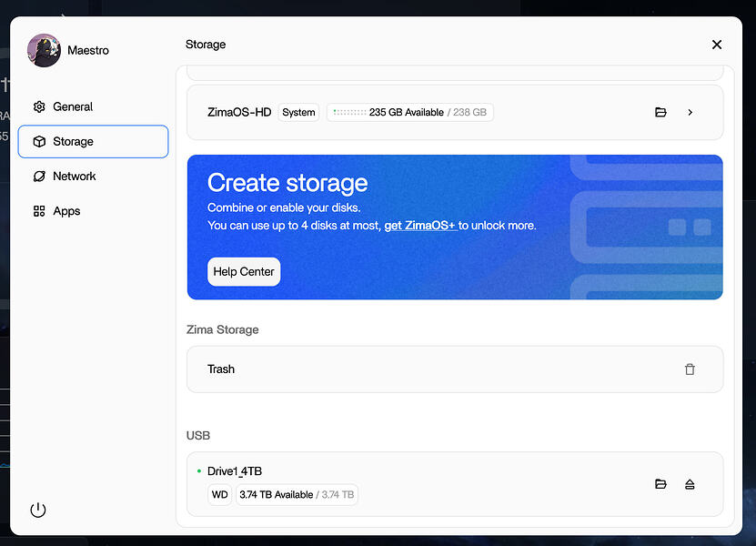Follow the get ZimaOS+ link
This screenshot has width=756, height=546.
pos(420,226)
